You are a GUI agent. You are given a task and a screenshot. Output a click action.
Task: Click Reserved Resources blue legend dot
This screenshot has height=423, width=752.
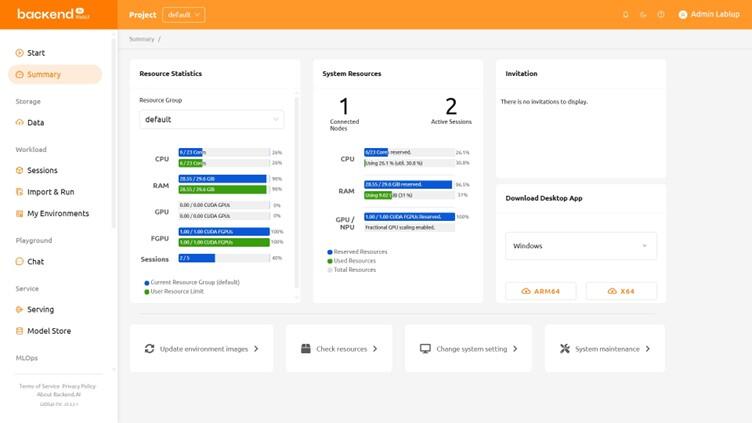(329, 252)
